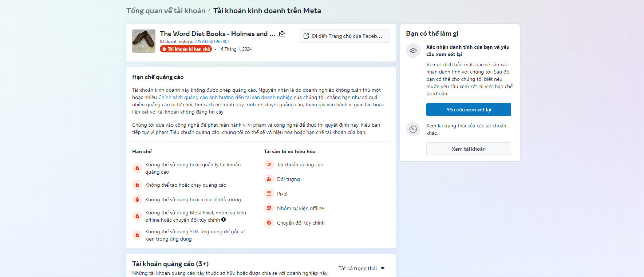
Task: Click the 'Đối tượng' asset label
Action: pyautogui.click(x=288, y=179)
